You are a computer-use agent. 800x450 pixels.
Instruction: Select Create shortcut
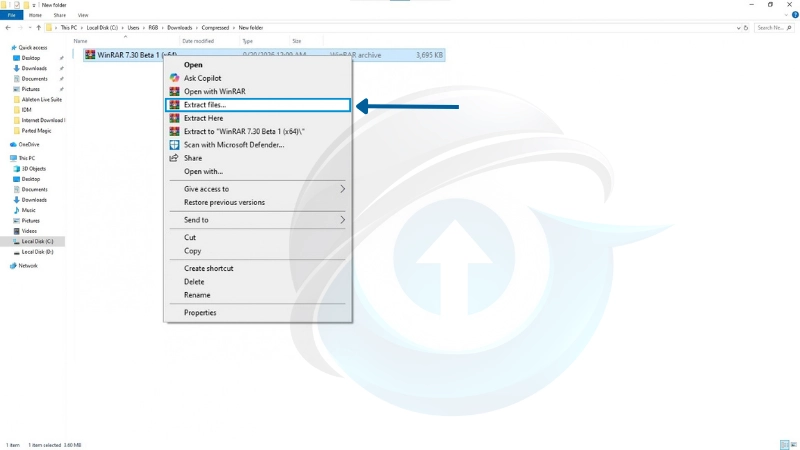point(258,268)
